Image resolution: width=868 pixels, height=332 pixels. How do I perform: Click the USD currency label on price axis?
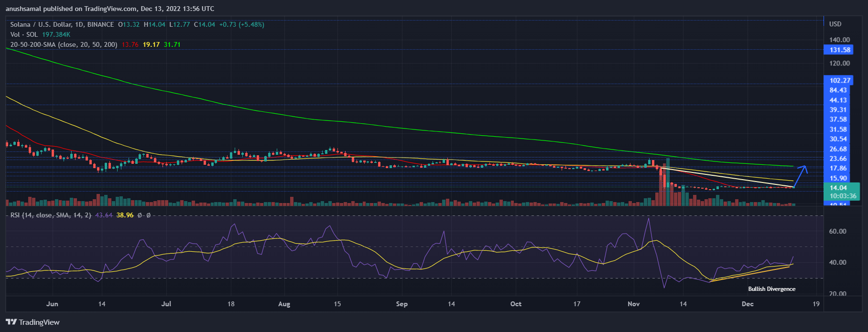click(x=835, y=24)
